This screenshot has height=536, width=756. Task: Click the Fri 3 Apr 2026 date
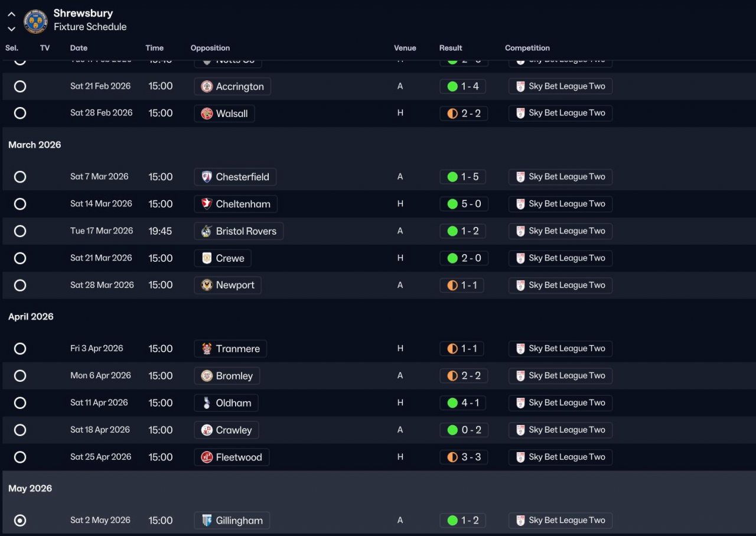click(97, 349)
